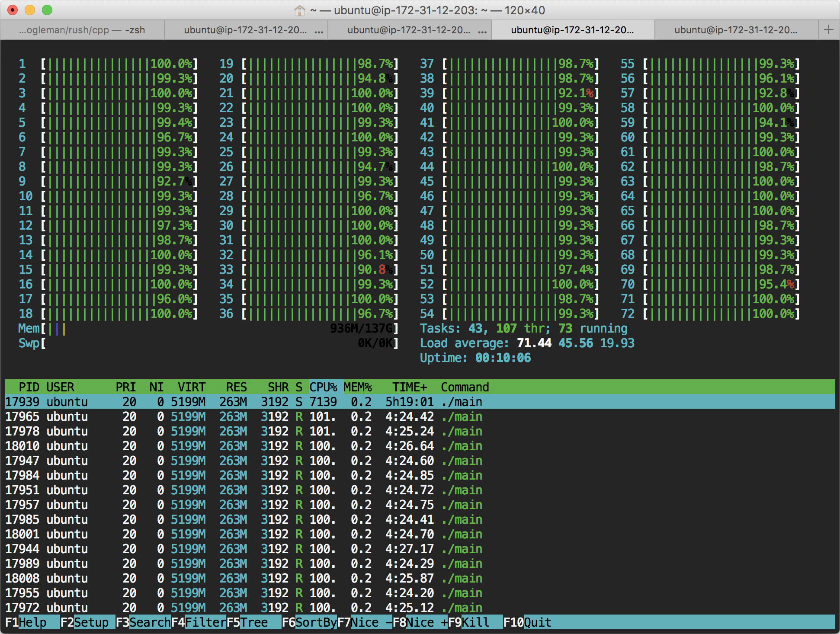
Task: Select process row with PID 17951
Action: [420, 490]
